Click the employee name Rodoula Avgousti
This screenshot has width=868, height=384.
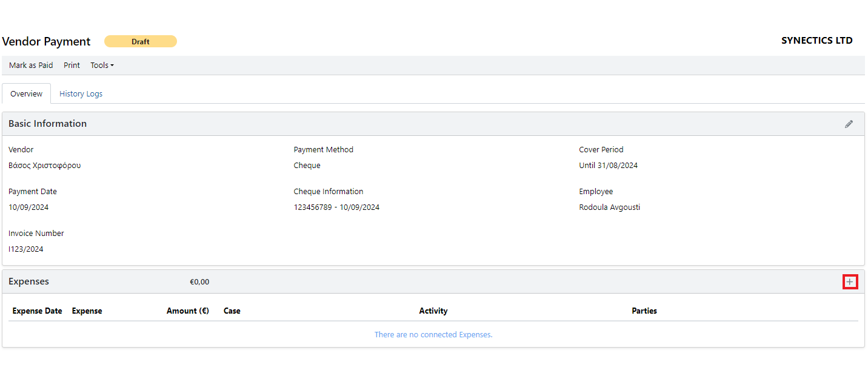[x=609, y=207]
